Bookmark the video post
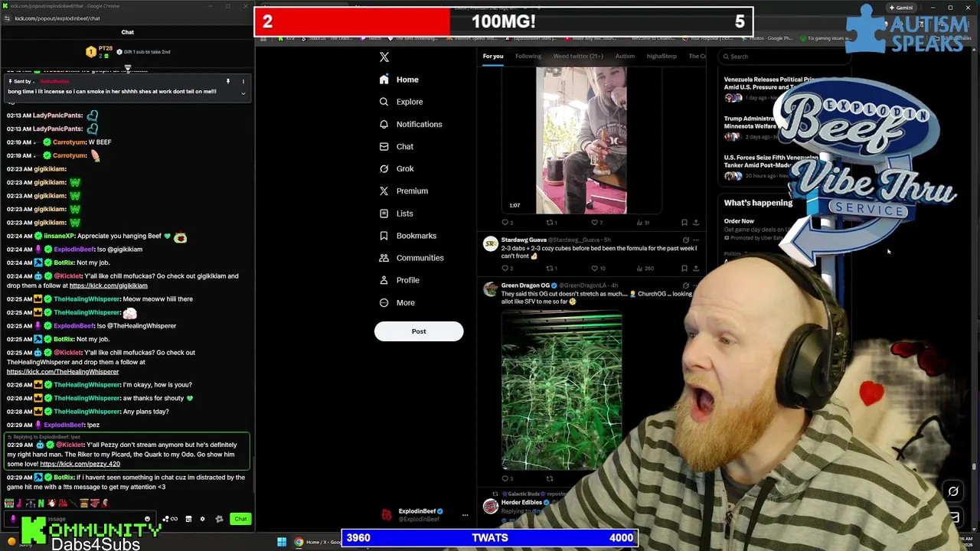The height and width of the screenshot is (551, 980). click(x=684, y=223)
